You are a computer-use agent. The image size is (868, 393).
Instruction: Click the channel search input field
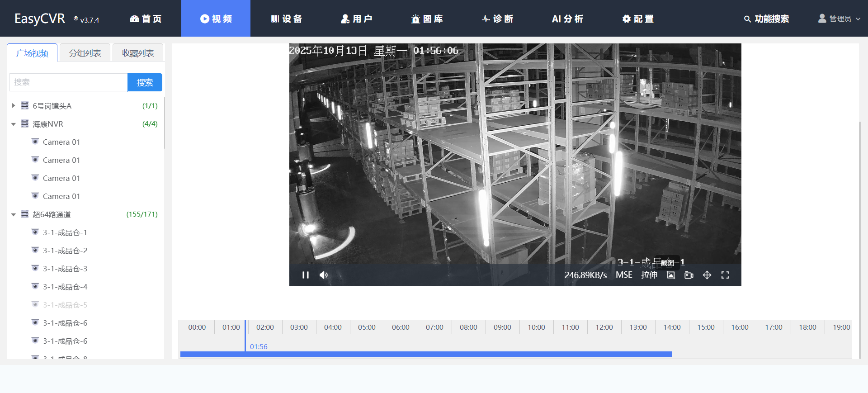pyautogui.click(x=68, y=82)
